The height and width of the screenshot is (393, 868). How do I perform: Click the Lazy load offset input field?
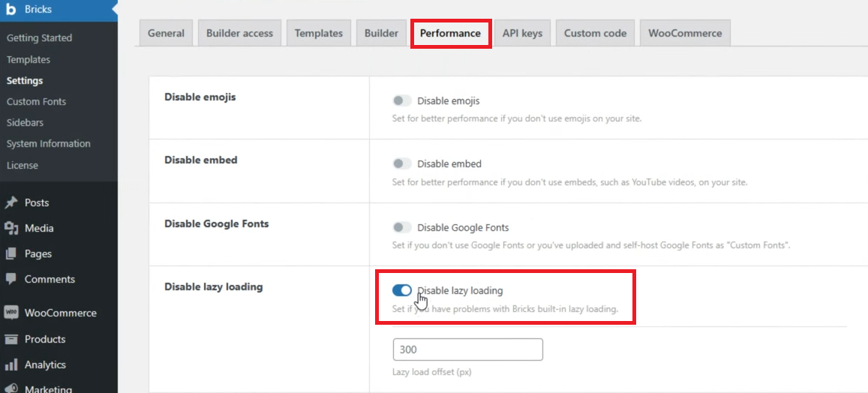tap(467, 349)
